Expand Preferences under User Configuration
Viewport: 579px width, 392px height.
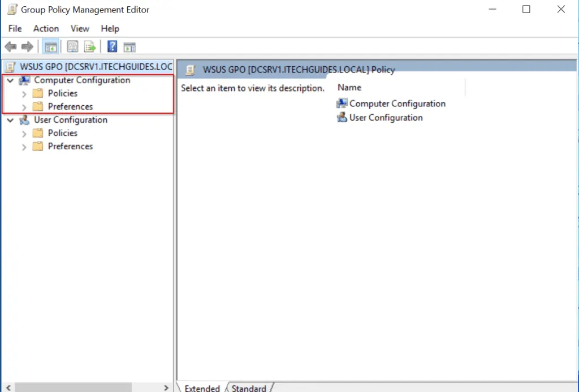coord(24,146)
